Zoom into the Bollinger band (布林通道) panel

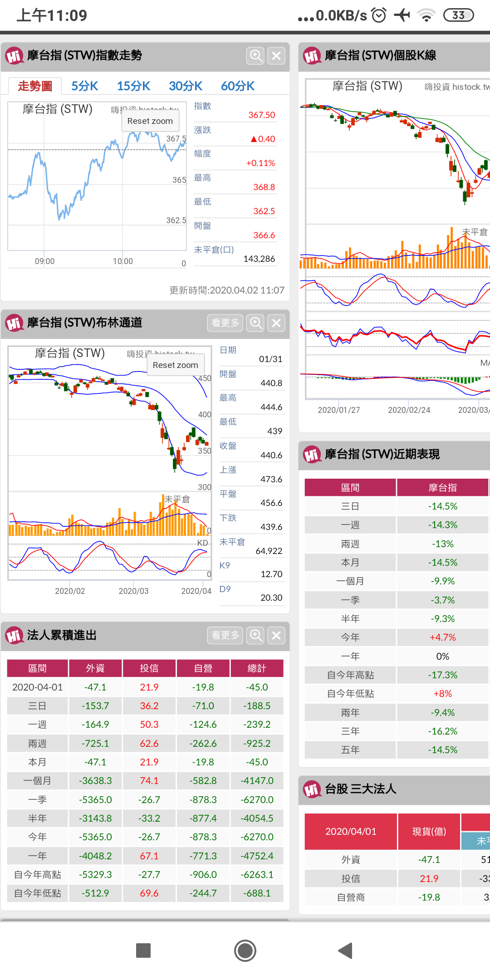(x=255, y=323)
